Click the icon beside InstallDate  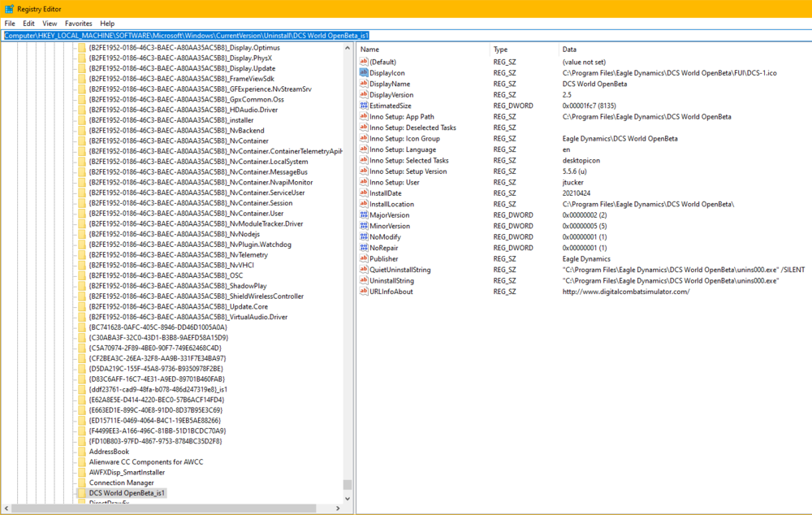click(364, 193)
